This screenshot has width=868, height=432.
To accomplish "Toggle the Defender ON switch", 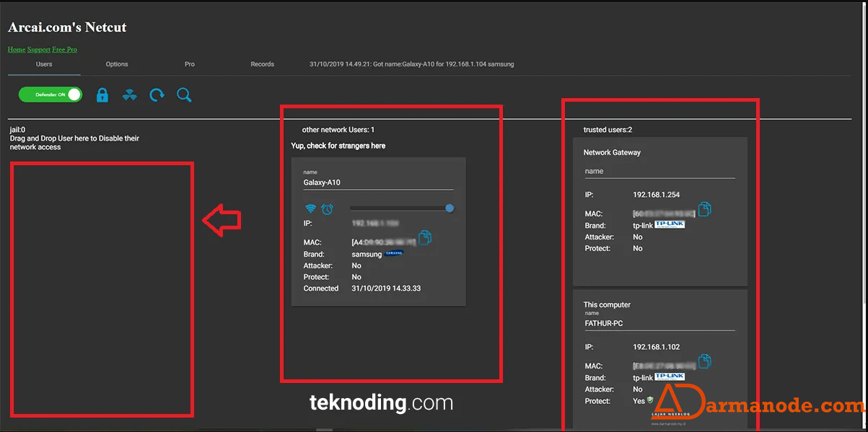I will [50, 94].
